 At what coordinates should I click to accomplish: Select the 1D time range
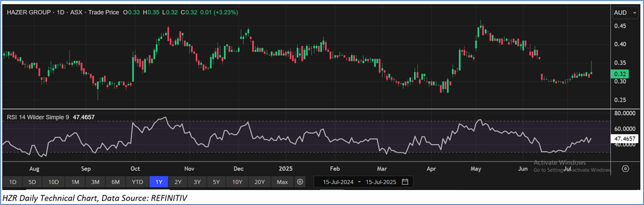click(x=13, y=182)
